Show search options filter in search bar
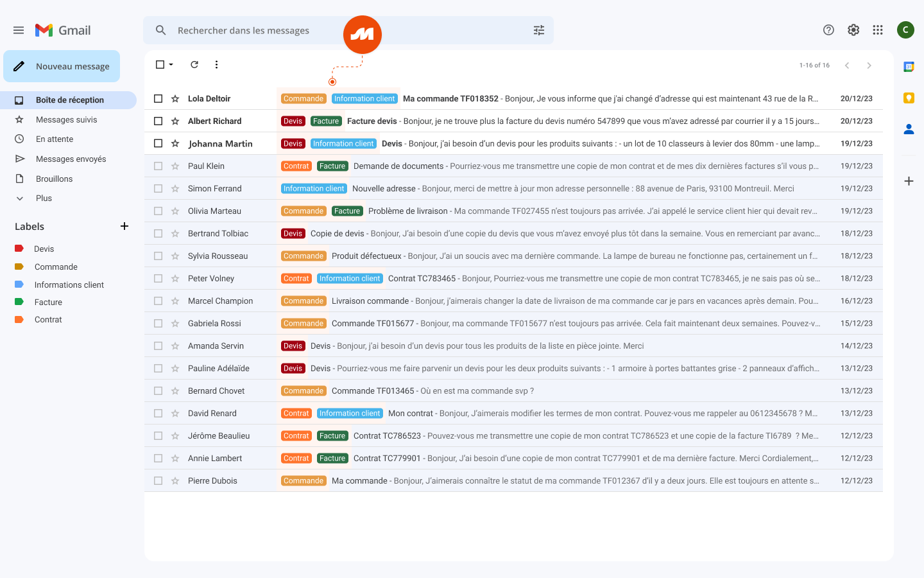The image size is (924, 578). pyautogui.click(x=539, y=30)
